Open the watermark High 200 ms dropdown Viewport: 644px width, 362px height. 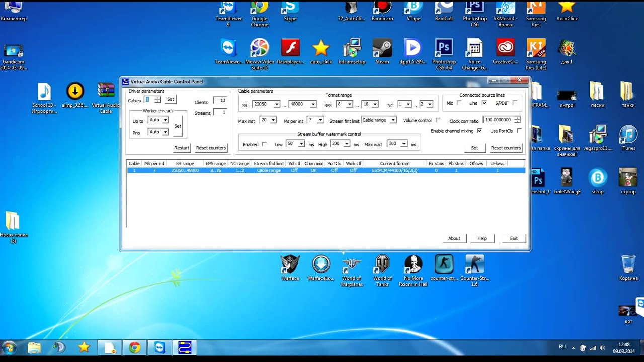347,144
